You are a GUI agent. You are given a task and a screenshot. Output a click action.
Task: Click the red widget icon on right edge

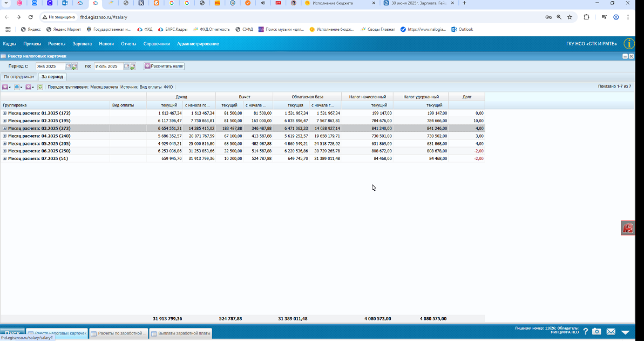[x=628, y=228]
